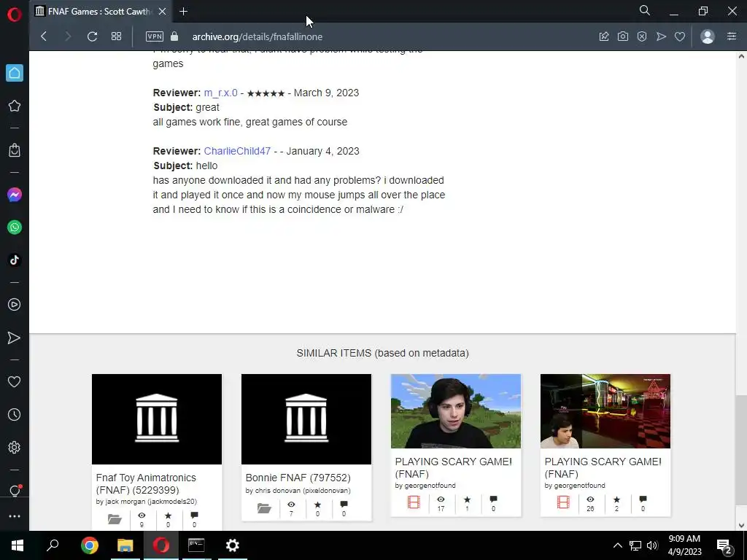747x560 pixels.
Task: Click scrollbar down arrow
Action: coord(741,526)
